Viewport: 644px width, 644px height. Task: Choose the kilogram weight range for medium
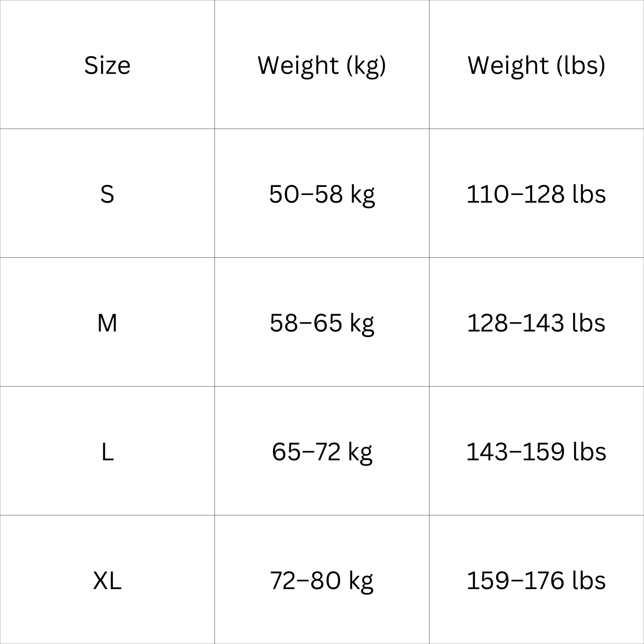322,323
